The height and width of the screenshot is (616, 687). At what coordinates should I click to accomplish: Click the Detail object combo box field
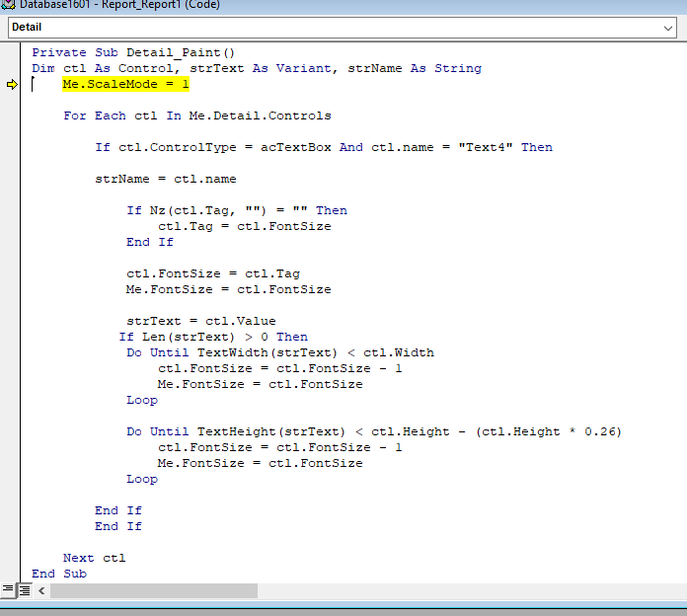(x=343, y=28)
